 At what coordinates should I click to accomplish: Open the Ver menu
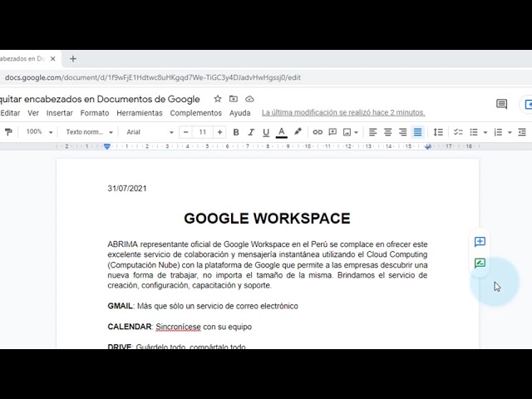click(x=33, y=113)
